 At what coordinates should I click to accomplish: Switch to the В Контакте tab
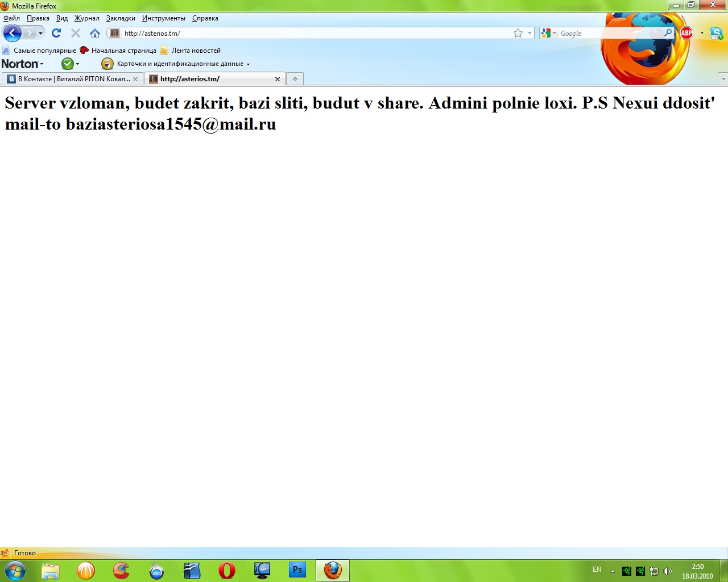(71, 79)
